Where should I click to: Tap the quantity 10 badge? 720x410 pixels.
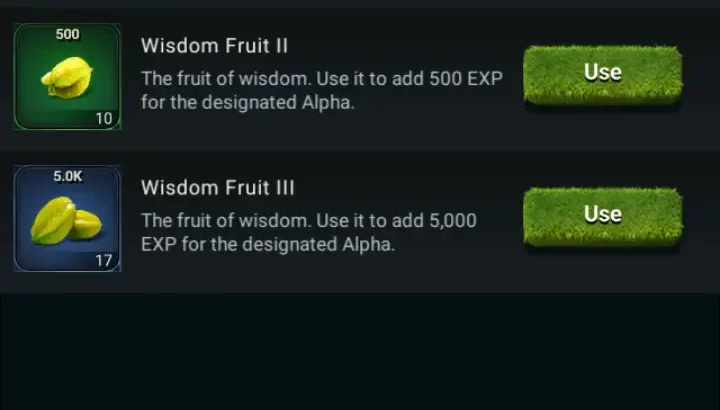tap(103, 118)
